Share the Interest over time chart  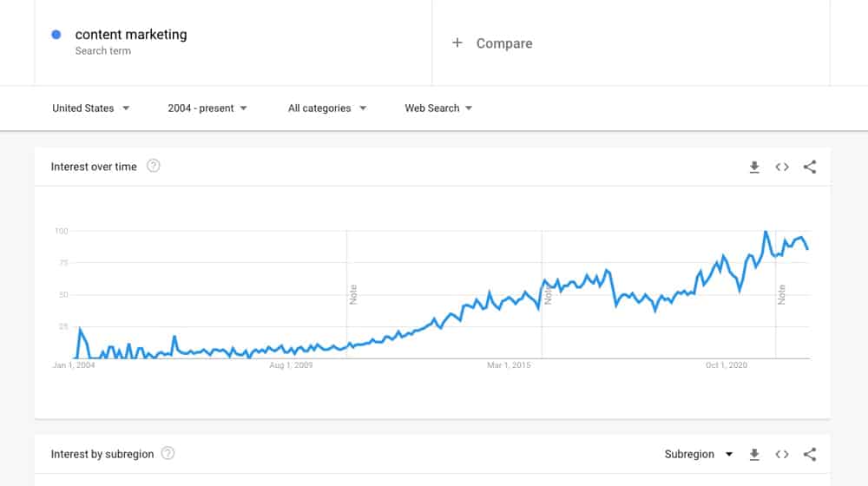pyautogui.click(x=810, y=167)
